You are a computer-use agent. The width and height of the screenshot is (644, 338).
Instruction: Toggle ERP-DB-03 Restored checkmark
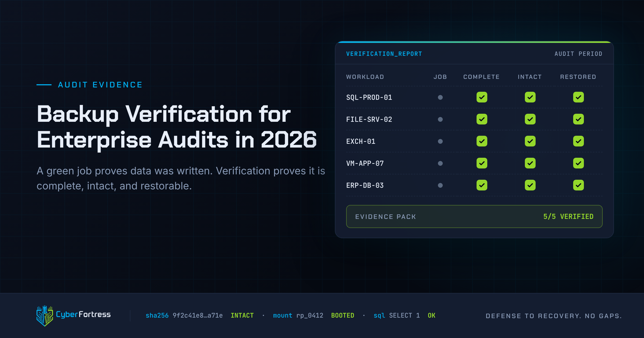click(579, 185)
